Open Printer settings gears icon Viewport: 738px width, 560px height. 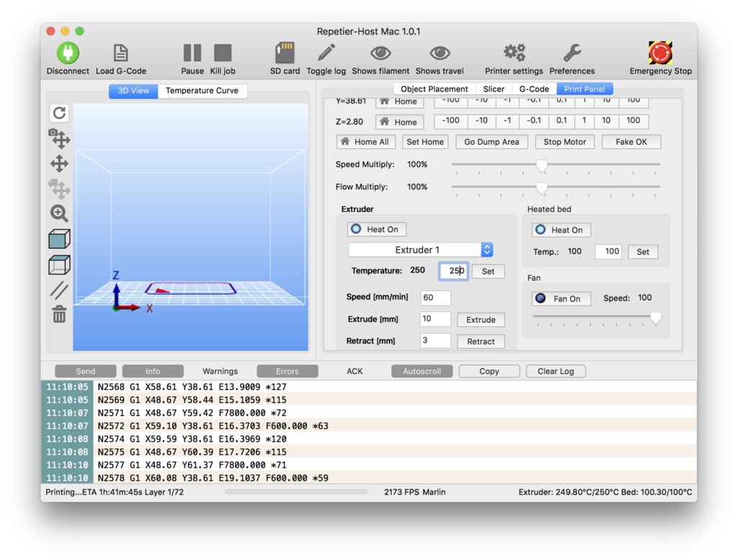pos(514,53)
